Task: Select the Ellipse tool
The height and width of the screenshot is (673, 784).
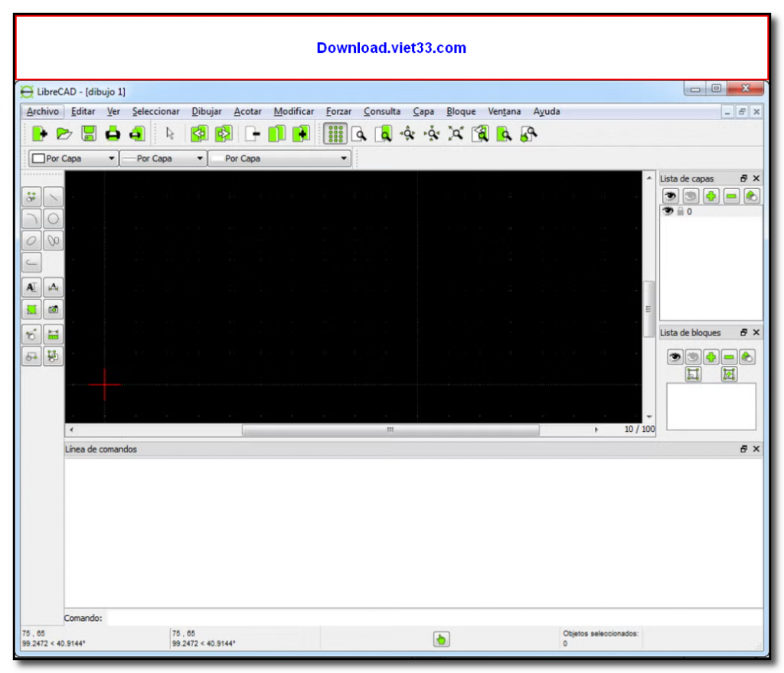Action: click(x=31, y=240)
